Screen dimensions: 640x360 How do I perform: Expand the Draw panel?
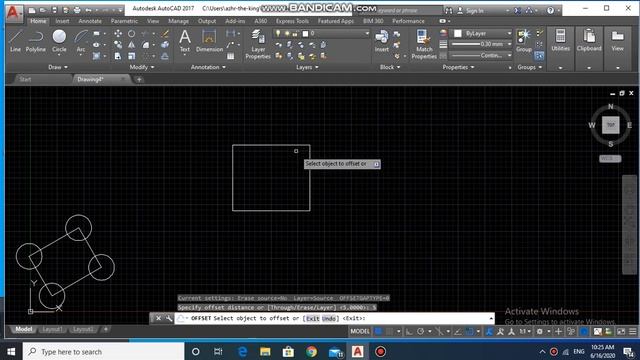coord(58,67)
